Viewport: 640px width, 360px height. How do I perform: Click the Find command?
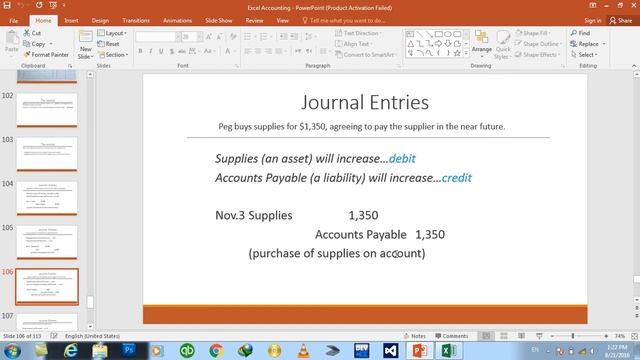pyautogui.click(x=580, y=33)
